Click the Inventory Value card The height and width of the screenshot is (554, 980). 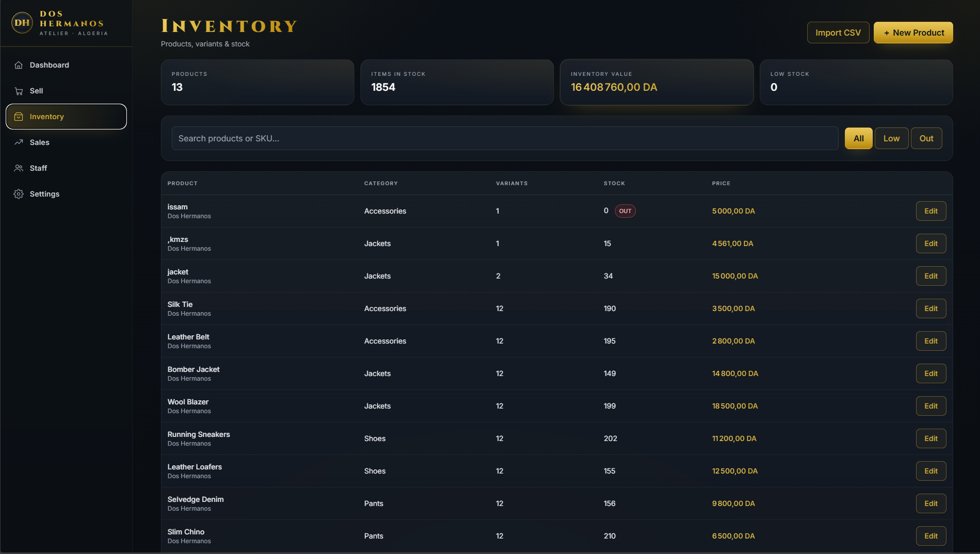tap(657, 83)
